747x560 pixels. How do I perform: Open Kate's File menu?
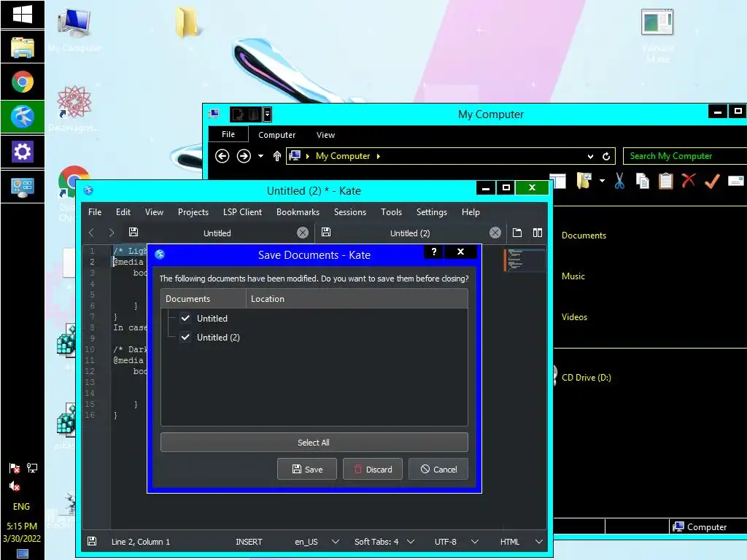tap(95, 212)
